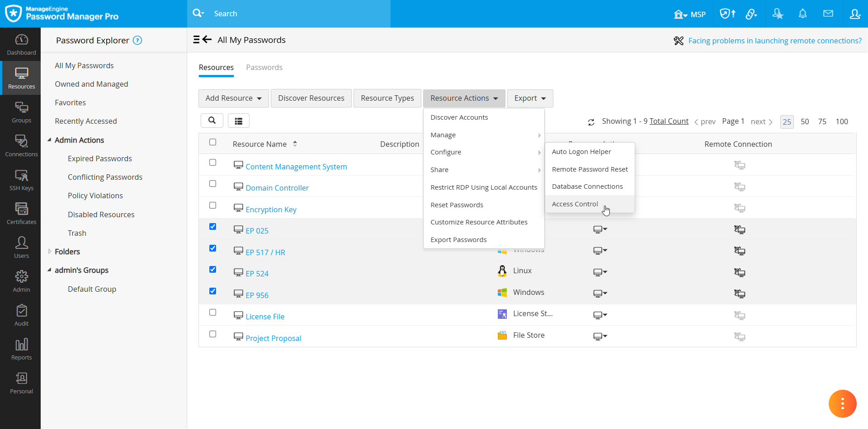Select Access Control from the submenu
Screen dimensions: 868x429
pos(574,204)
